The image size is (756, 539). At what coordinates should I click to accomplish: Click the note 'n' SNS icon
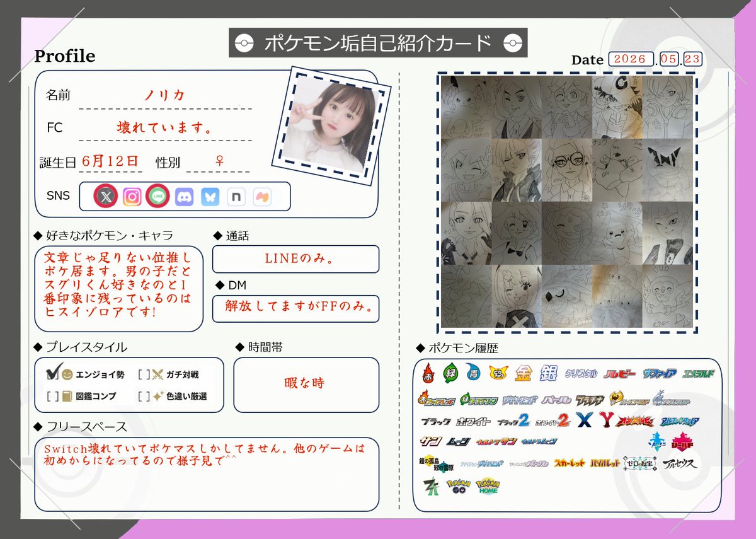click(236, 197)
